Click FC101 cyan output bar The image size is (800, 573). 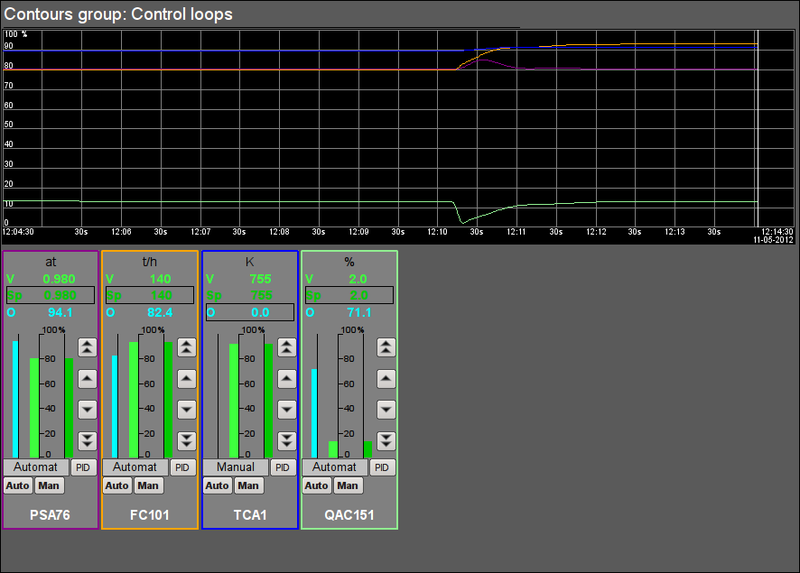pyautogui.click(x=115, y=406)
